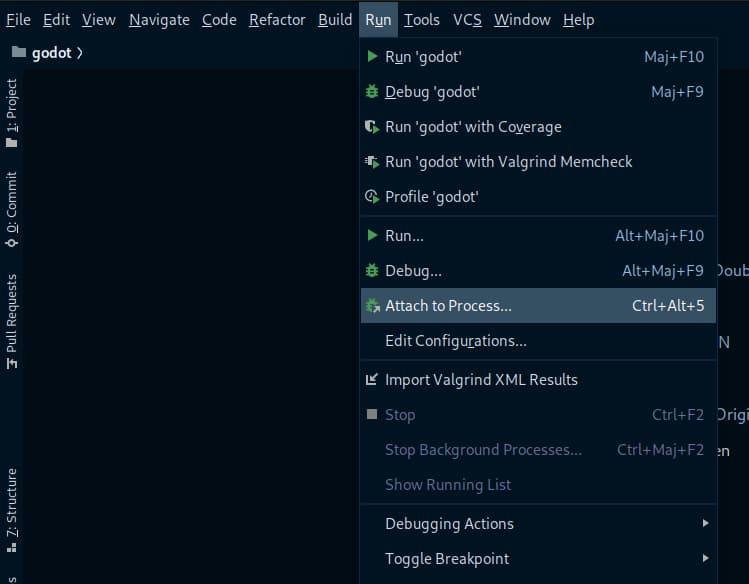The width and height of the screenshot is (749, 584).
Task: Click the bug icon beside Debug...
Action: click(372, 270)
